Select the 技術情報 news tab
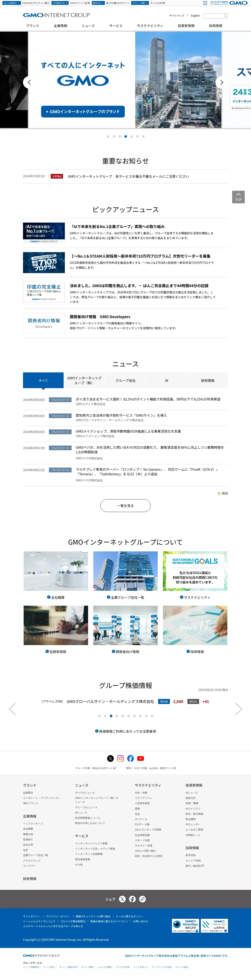 207,380
